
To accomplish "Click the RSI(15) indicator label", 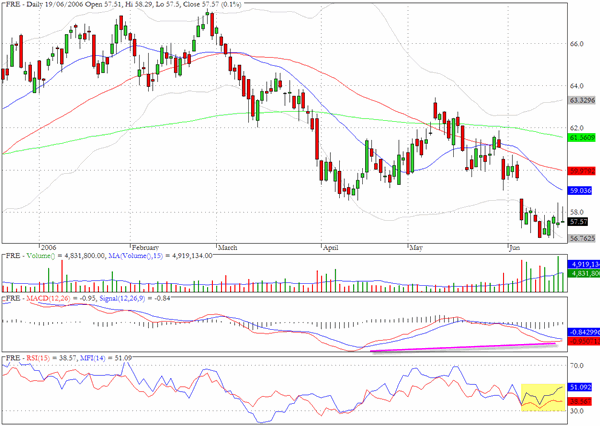I will click(38, 358).
